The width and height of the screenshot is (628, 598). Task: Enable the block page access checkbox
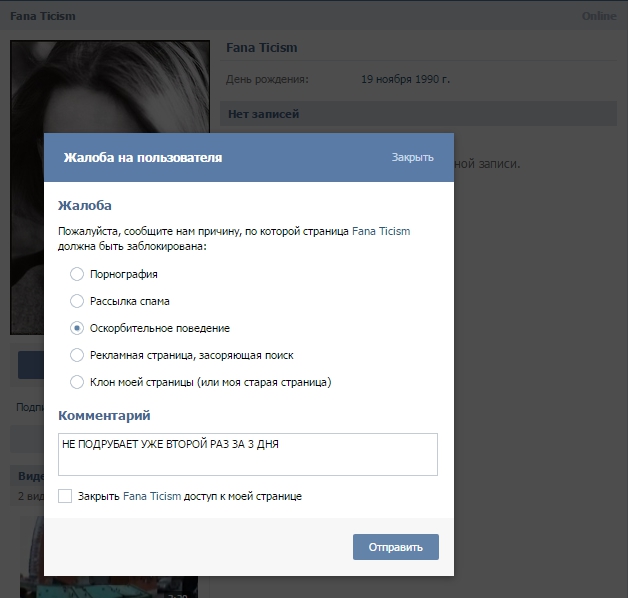pyautogui.click(x=65, y=496)
